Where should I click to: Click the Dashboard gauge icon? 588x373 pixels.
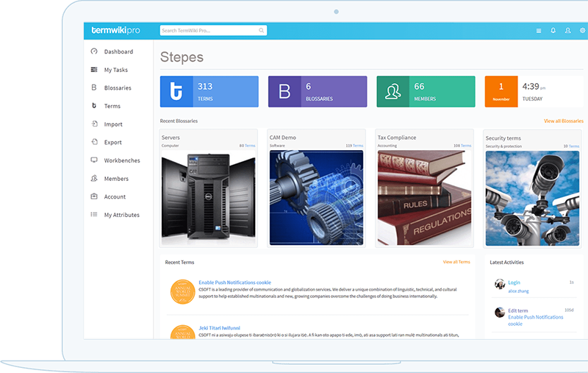click(94, 51)
